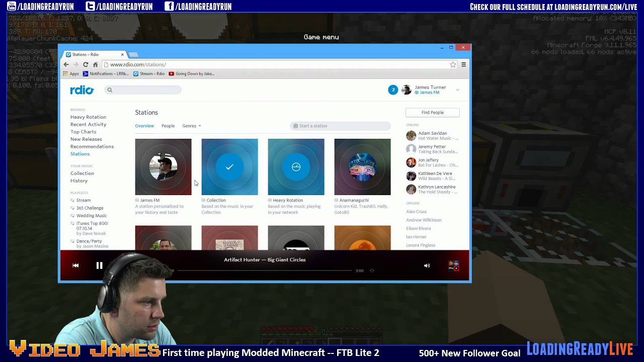Click James Turner's profile avatar
This screenshot has width=644, height=362.
tap(407, 90)
